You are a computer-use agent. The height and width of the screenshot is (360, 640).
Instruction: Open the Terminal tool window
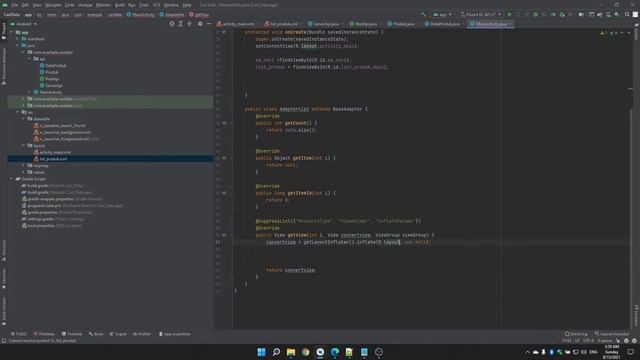coord(72,334)
